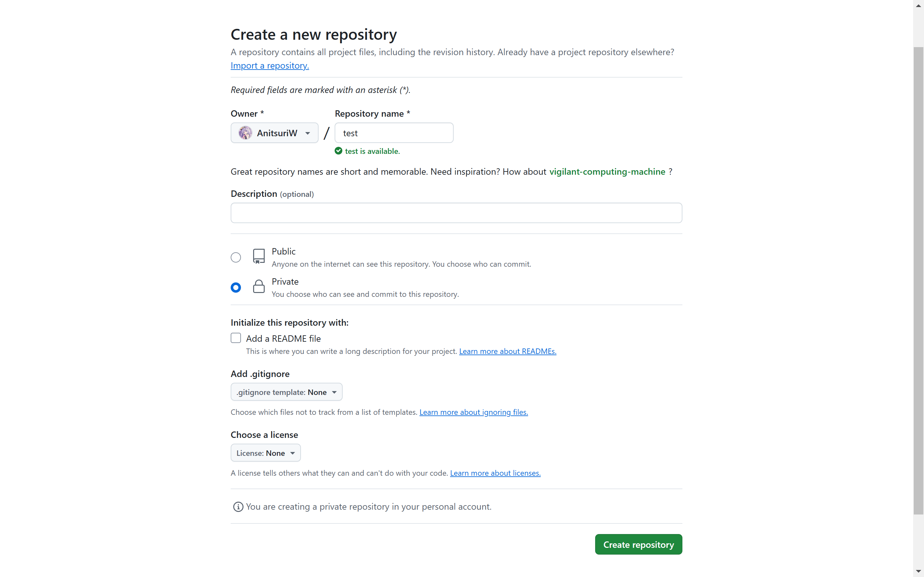Open the License dropdown
The width and height of the screenshot is (924, 577).
tap(265, 453)
